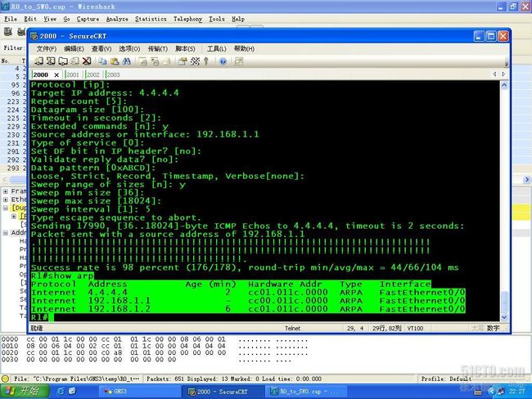The height and width of the screenshot is (399, 532).
Task: Click terminal scrollbar down arrow
Action: point(504,317)
